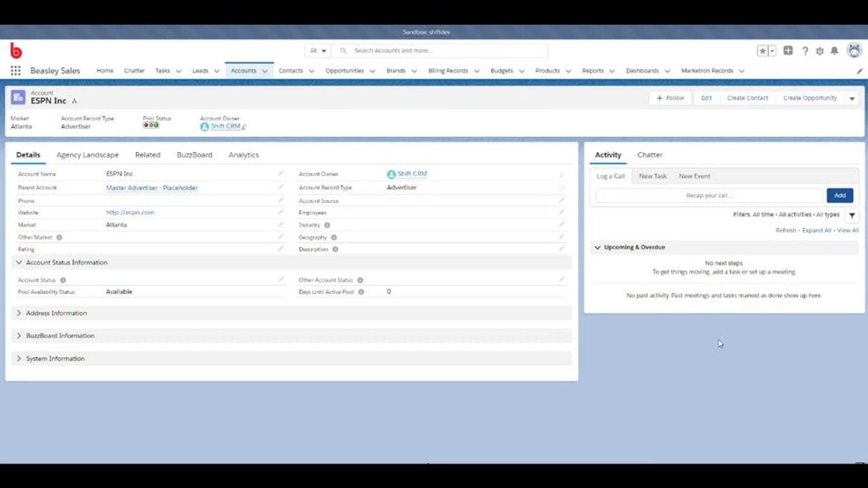868x488 pixels.
Task: Open the activity filter funnel icon
Action: point(852,216)
